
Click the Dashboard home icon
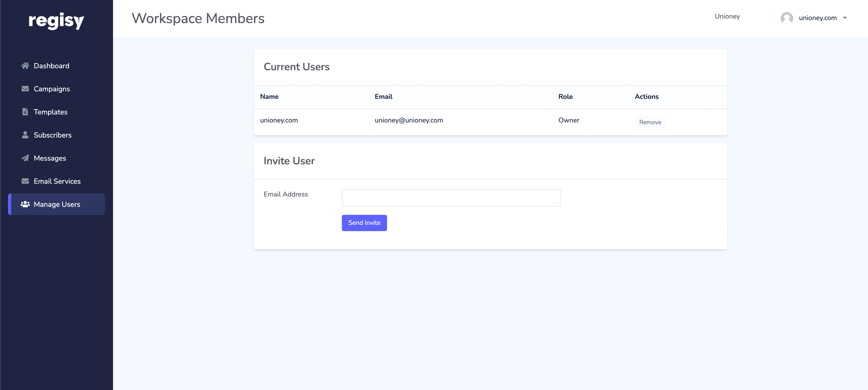pyautogui.click(x=25, y=66)
